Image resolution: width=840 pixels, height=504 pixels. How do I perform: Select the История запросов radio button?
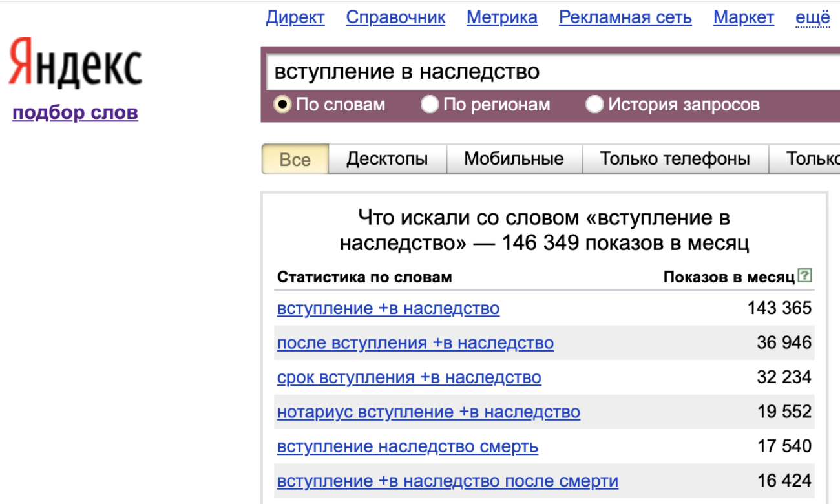click(x=594, y=104)
